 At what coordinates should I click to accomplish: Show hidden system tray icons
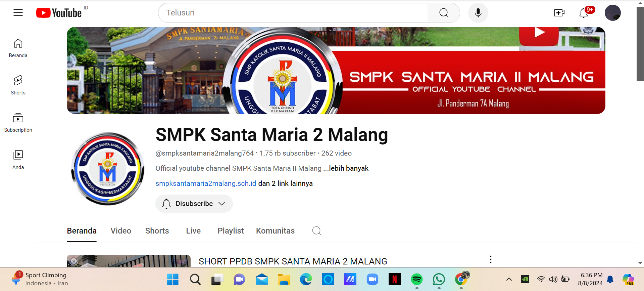pyautogui.click(x=509, y=279)
